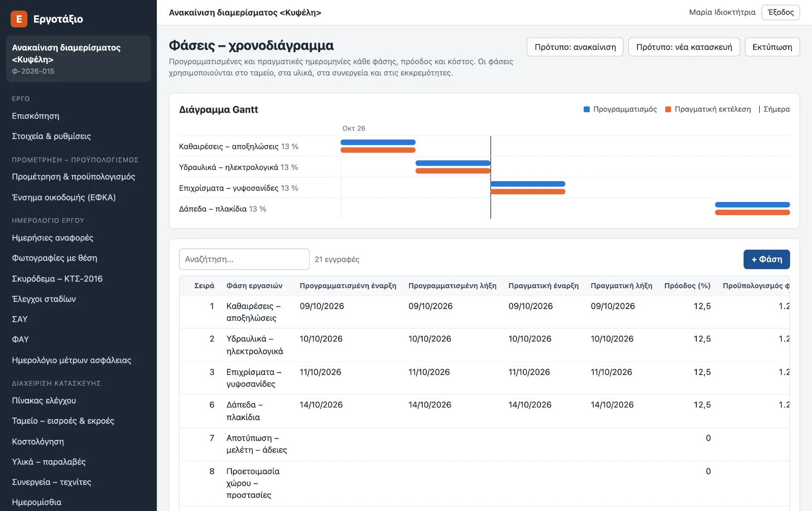
Task: Click the orange actual bar for Υδραυλικά
Action: click(453, 171)
